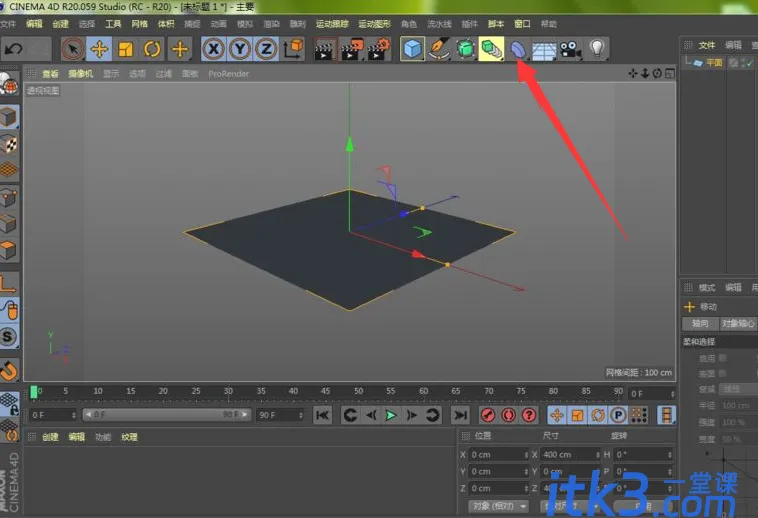Image resolution: width=758 pixels, height=518 pixels.
Task: Toggle the Z axis lock
Action: pos(266,49)
